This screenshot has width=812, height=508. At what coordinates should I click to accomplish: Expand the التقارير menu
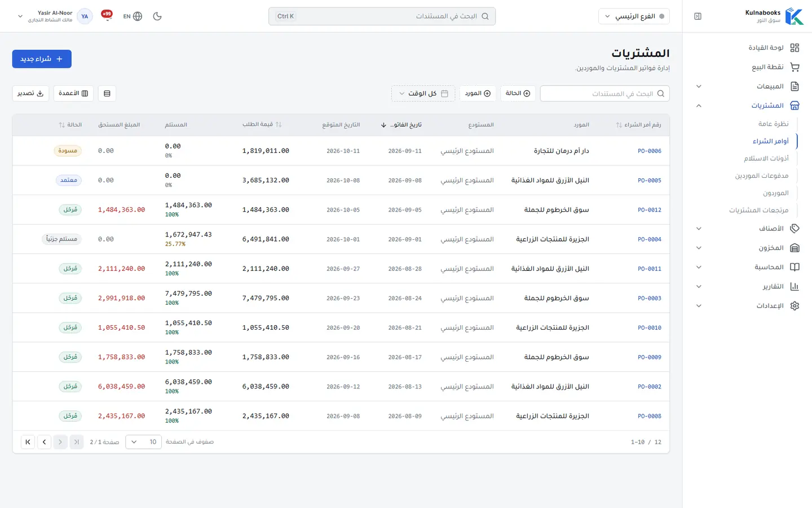coord(747,286)
